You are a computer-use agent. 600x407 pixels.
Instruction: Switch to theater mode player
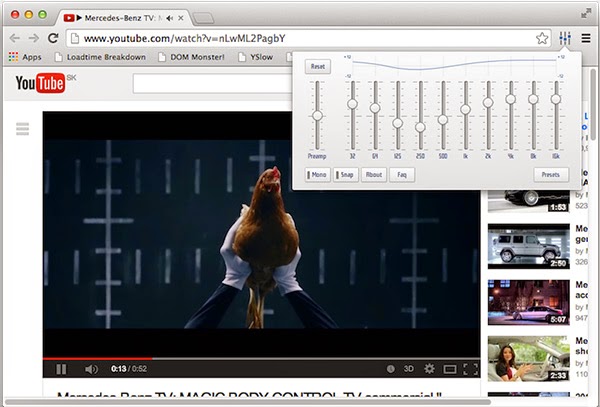[450, 369]
